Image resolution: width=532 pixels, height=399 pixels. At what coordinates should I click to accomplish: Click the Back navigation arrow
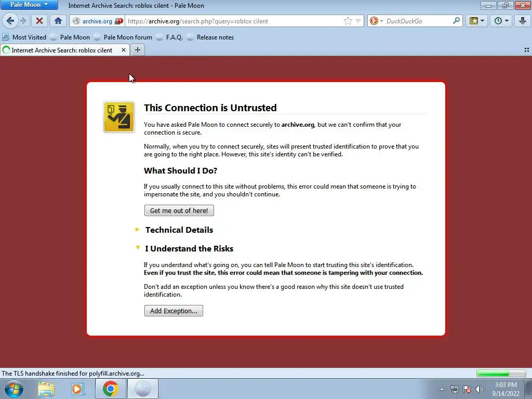coord(10,21)
